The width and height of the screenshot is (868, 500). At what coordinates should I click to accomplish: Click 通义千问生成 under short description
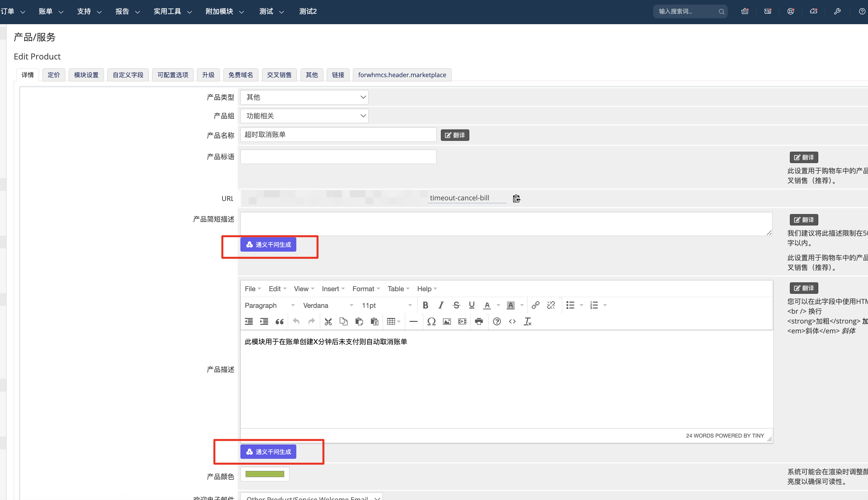[x=268, y=245]
